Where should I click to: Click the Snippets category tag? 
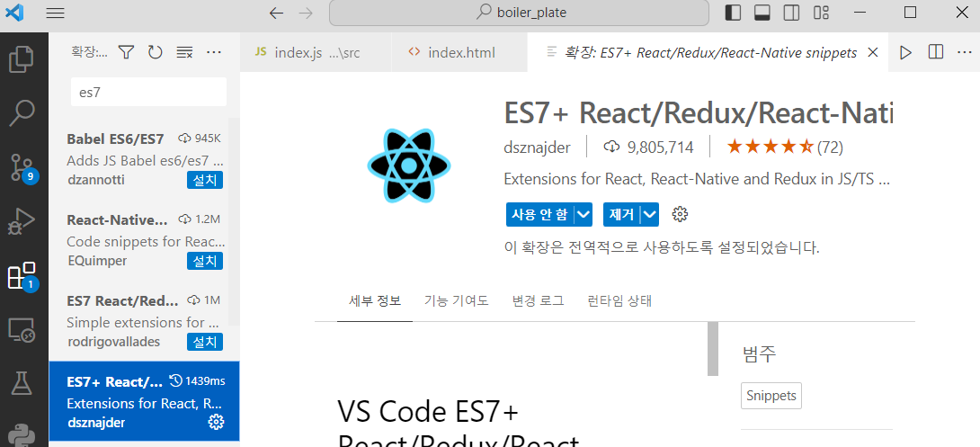[771, 396]
